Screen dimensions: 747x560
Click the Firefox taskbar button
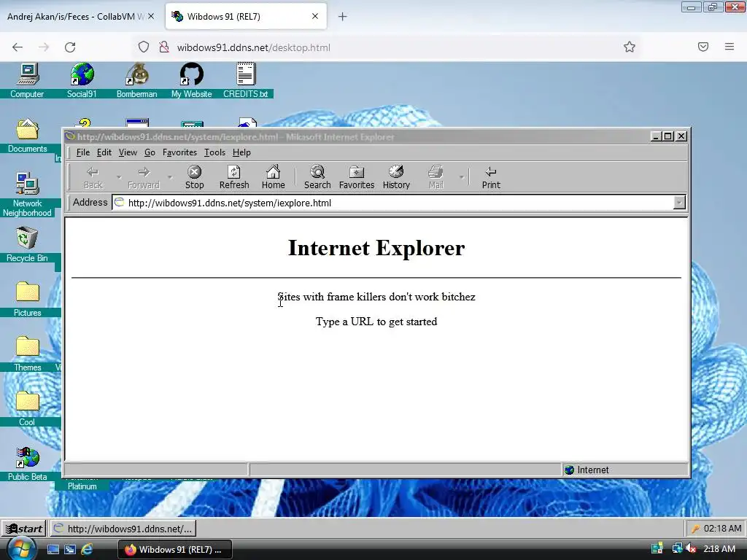coord(175,550)
